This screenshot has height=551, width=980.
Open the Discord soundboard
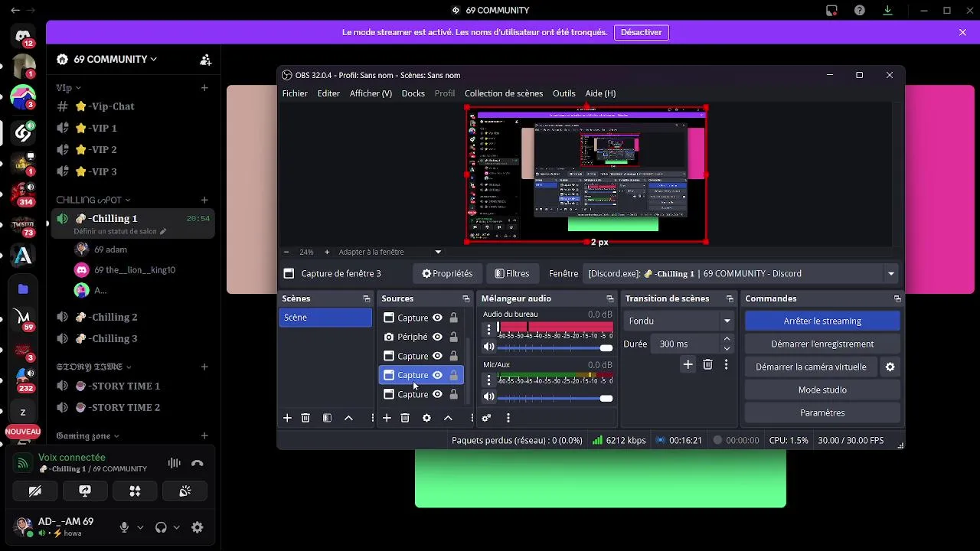185,491
